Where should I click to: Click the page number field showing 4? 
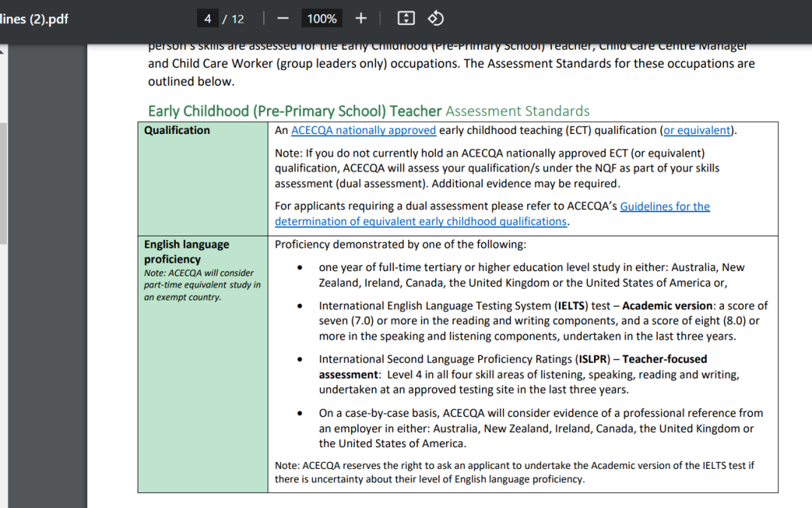208,19
